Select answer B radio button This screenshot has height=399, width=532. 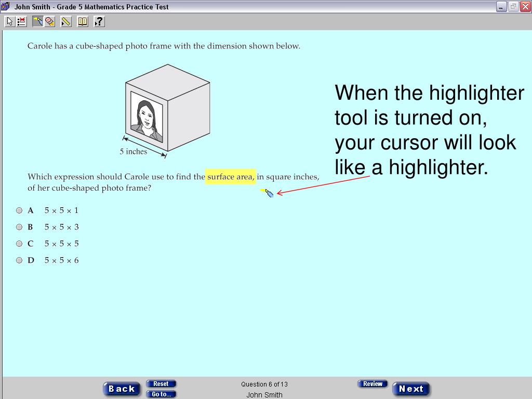[x=19, y=227]
